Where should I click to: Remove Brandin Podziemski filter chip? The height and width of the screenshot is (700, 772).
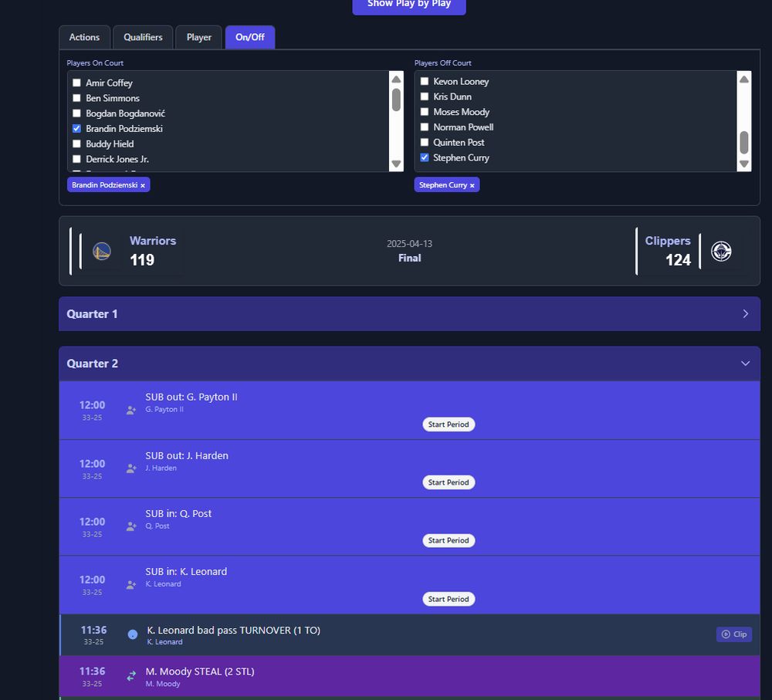(143, 185)
